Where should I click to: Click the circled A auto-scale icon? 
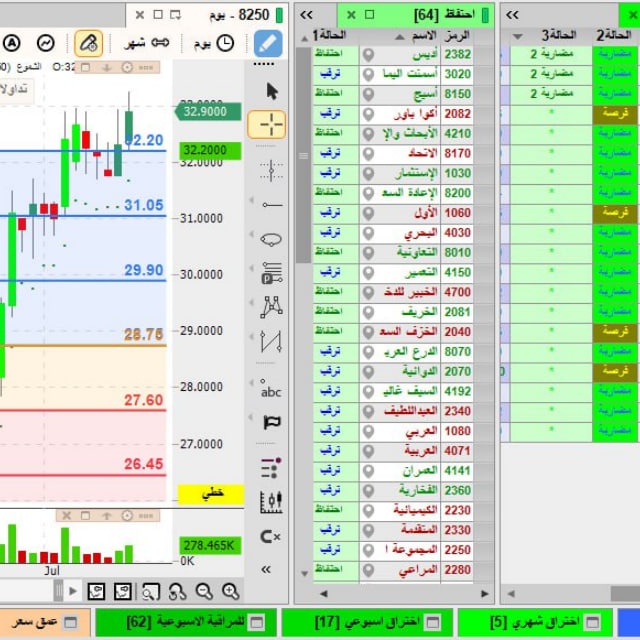click(x=12, y=43)
